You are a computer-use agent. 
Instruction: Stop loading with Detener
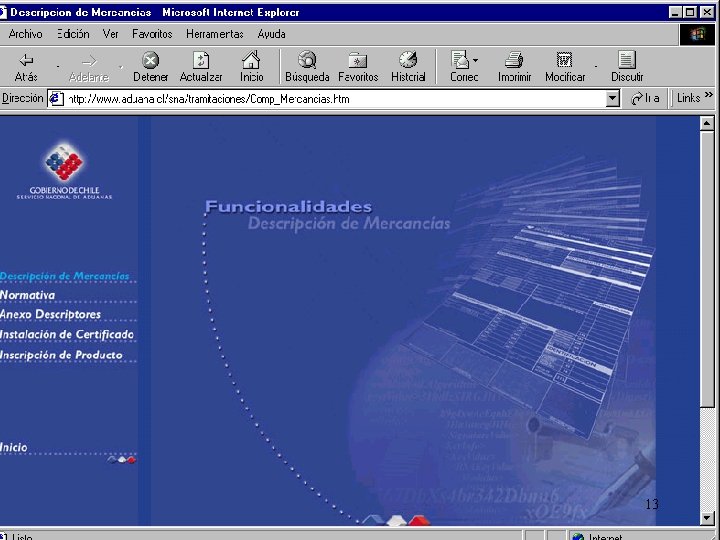click(151, 67)
